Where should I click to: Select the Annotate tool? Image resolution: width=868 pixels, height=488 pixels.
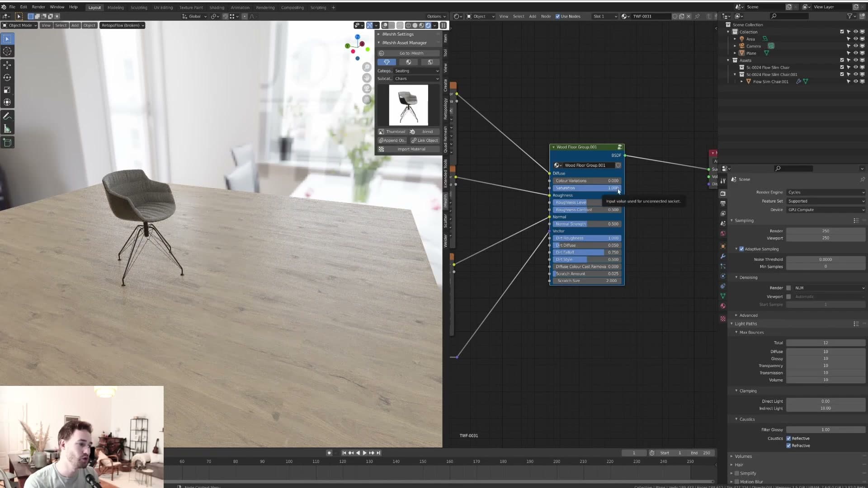7,117
